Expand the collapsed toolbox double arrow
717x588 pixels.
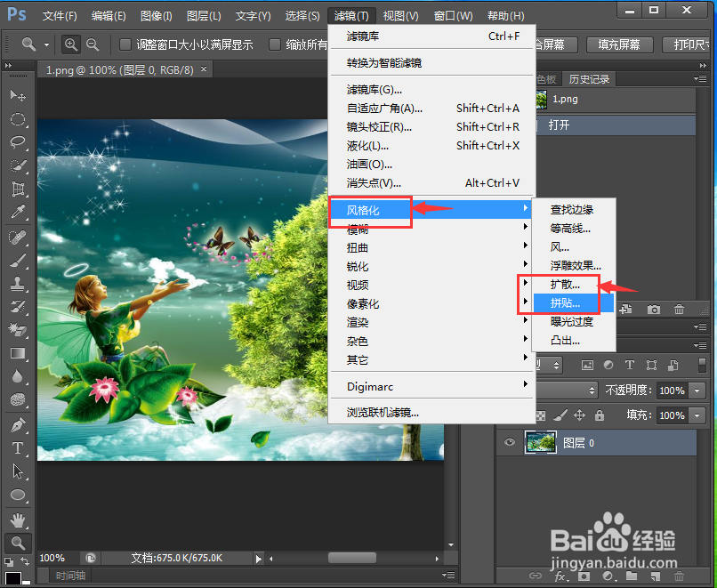[x=8, y=66]
